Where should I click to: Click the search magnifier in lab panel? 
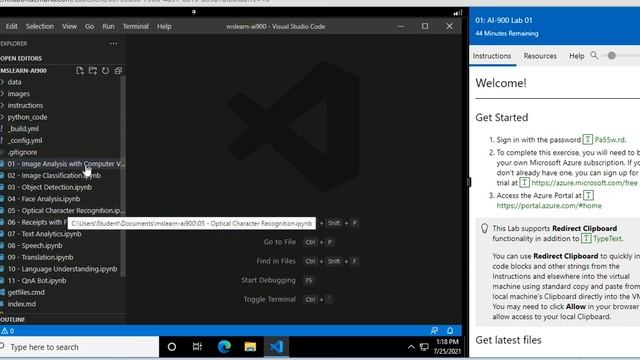[594, 56]
